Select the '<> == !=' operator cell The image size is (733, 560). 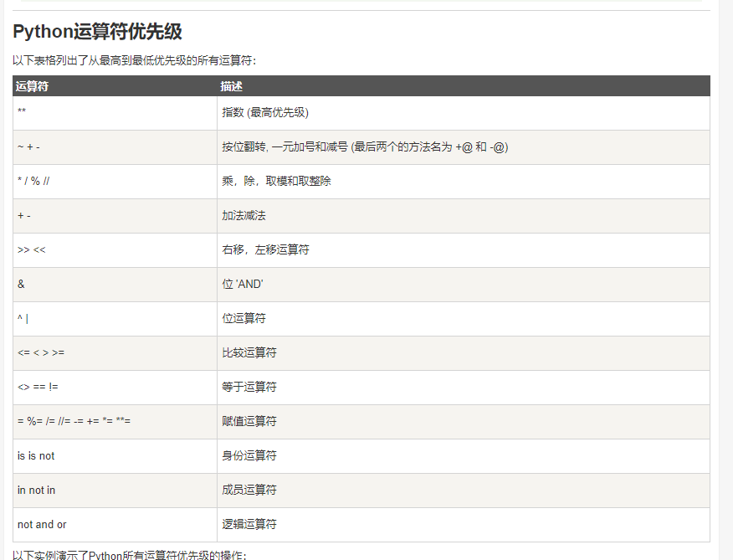pyautogui.click(x=115, y=388)
